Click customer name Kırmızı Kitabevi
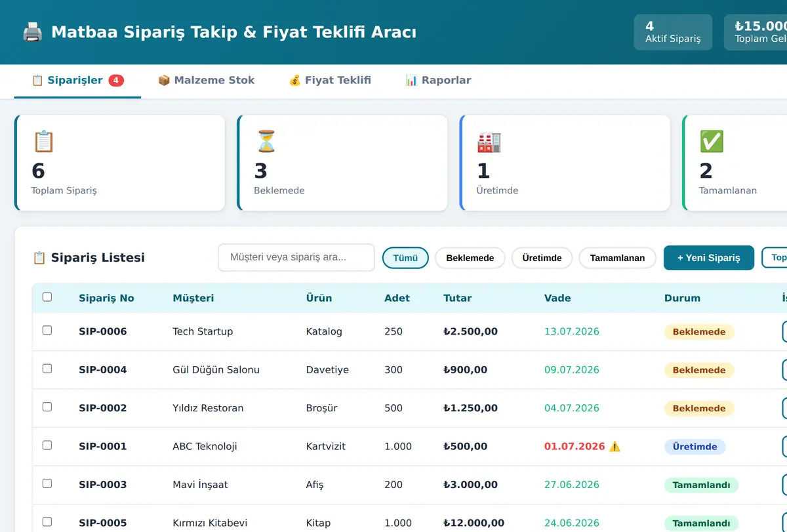787x532 pixels. coord(210,523)
